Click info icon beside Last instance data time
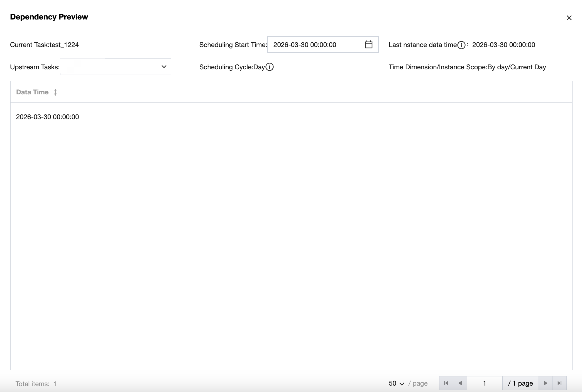582x392 pixels. pyautogui.click(x=461, y=45)
